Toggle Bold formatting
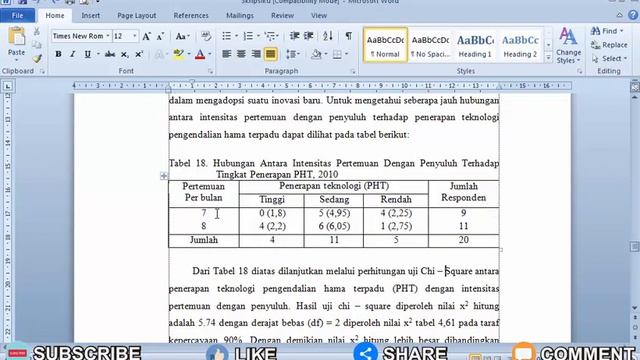This screenshot has height=360, width=640. point(58,54)
